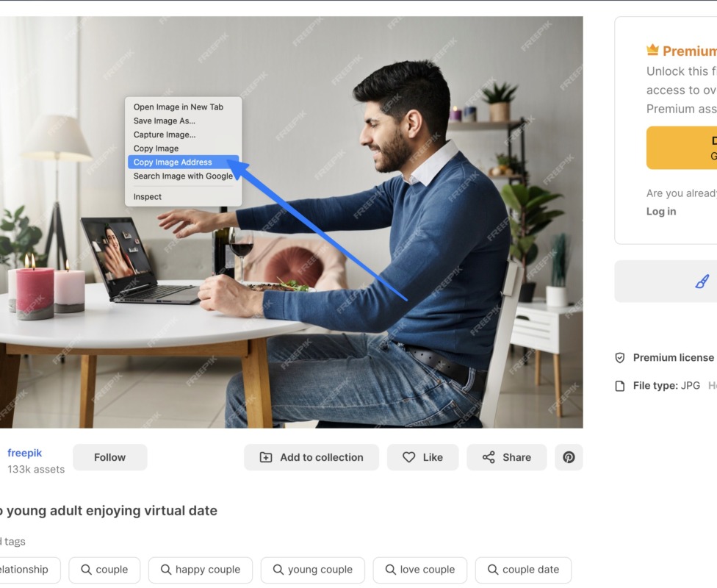Image resolution: width=717 pixels, height=588 pixels.
Task: Click the '133k assets' text
Action: coord(36,470)
